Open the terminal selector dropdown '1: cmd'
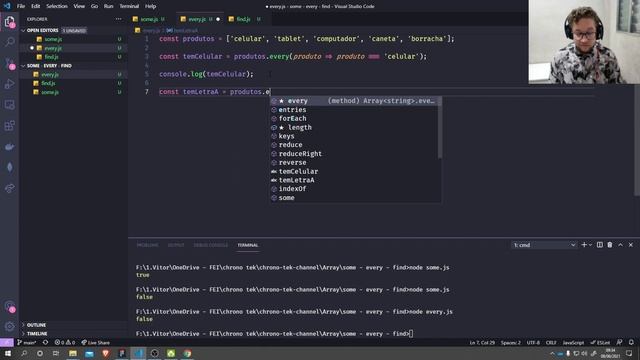 544,245
